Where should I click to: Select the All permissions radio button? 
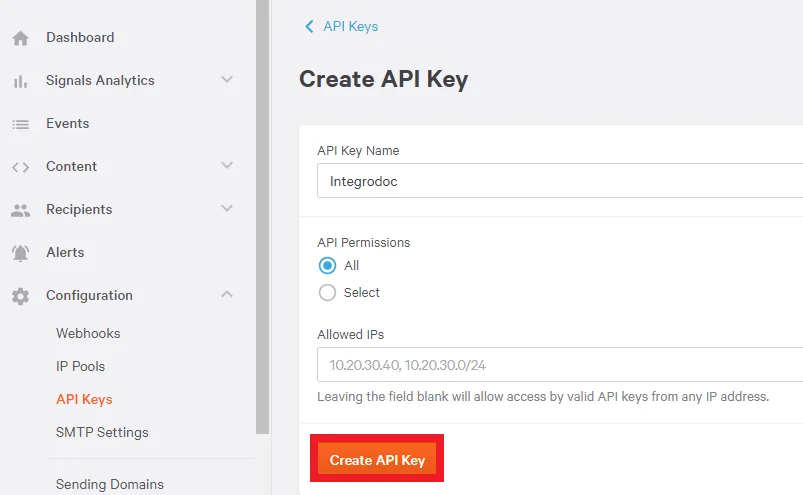click(327, 266)
